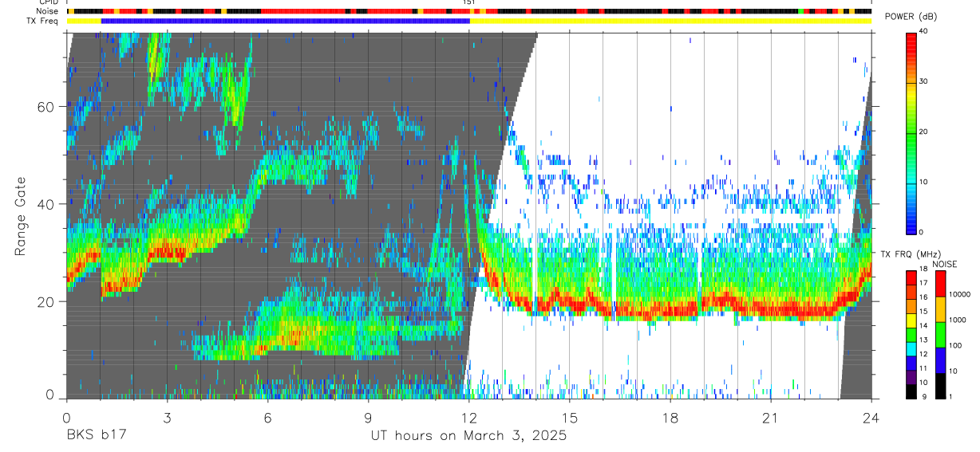980x452 pixels.
Task: Select the 100 tick on noise legend
Action: [955, 346]
